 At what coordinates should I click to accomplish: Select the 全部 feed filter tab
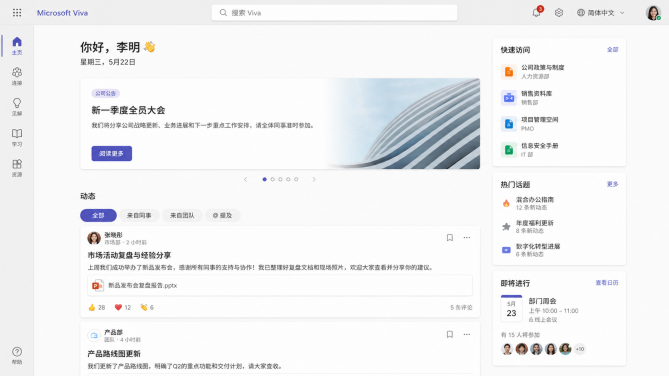98,216
